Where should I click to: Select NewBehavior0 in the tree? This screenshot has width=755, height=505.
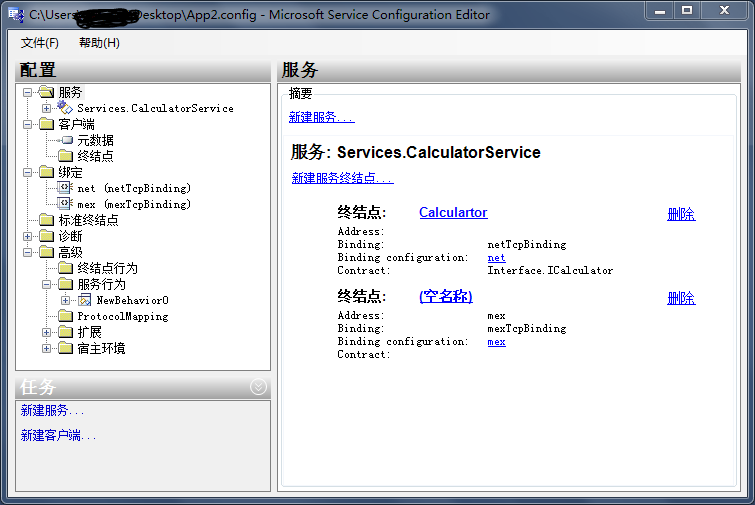tap(132, 300)
